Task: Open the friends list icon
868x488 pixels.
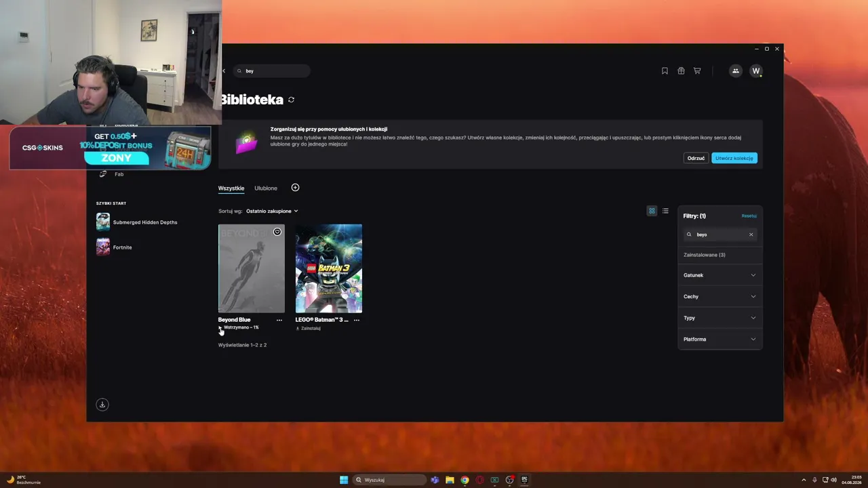Action: tap(736, 70)
